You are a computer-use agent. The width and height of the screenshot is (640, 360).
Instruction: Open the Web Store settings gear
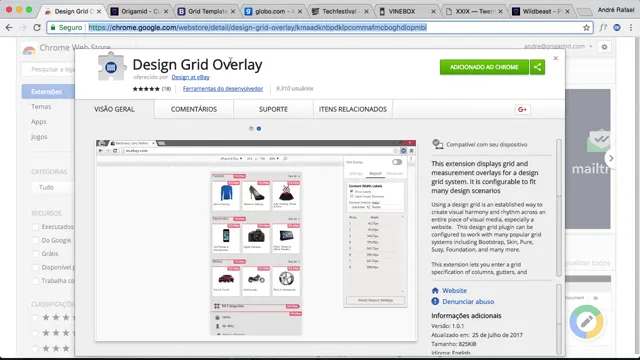point(604,47)
